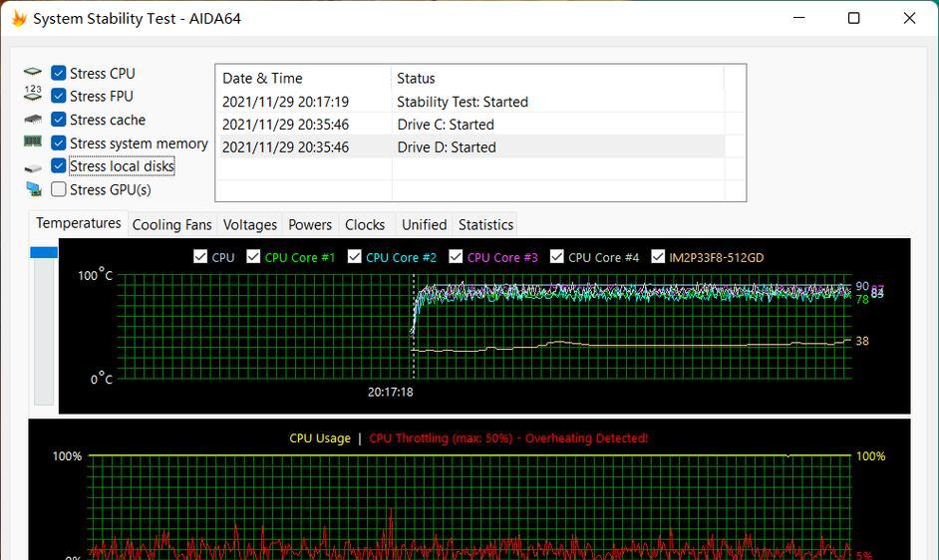
Task: Click the CPU Usage graph label
Action: tap(320, 437)
